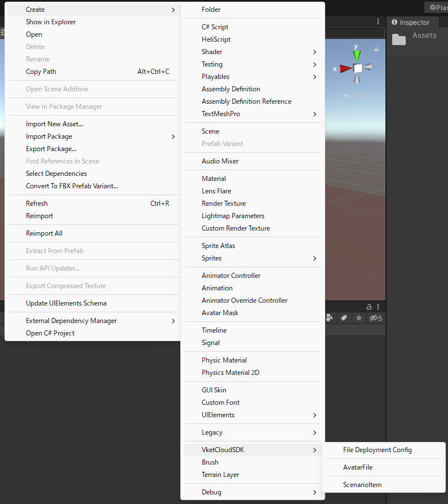Select Animator Override Controller

[x=252, y=300]
